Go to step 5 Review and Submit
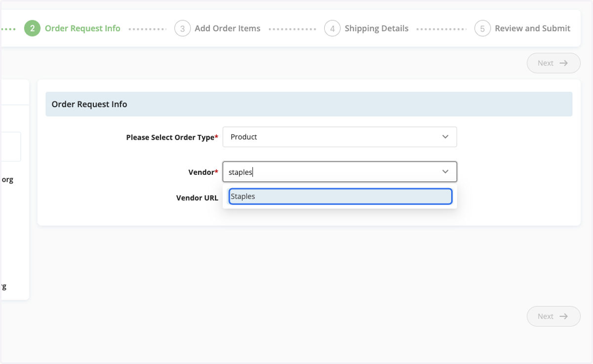Viewport: 593px width, 364px height. (x=522, y=29)
